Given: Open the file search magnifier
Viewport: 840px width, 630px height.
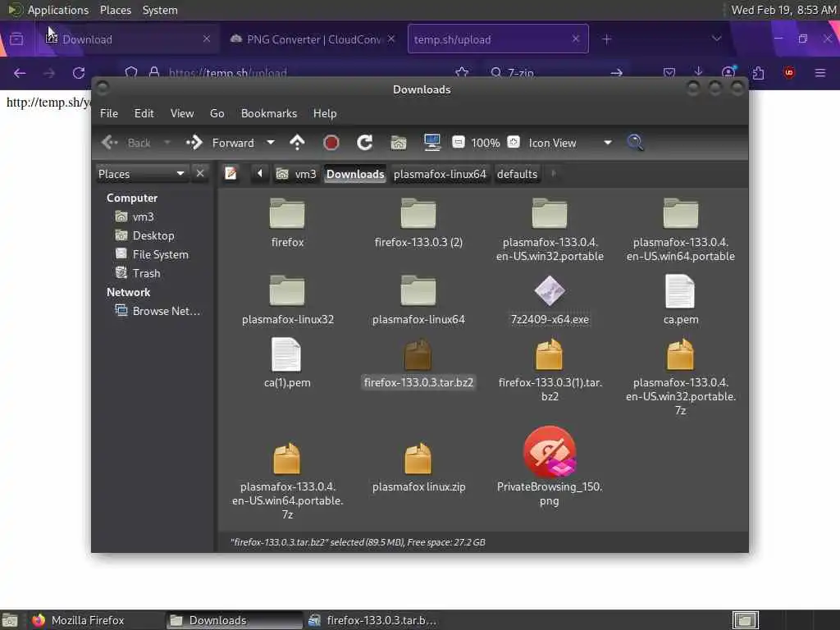Looking at the screenshot, I should click(x=635, y=143).
